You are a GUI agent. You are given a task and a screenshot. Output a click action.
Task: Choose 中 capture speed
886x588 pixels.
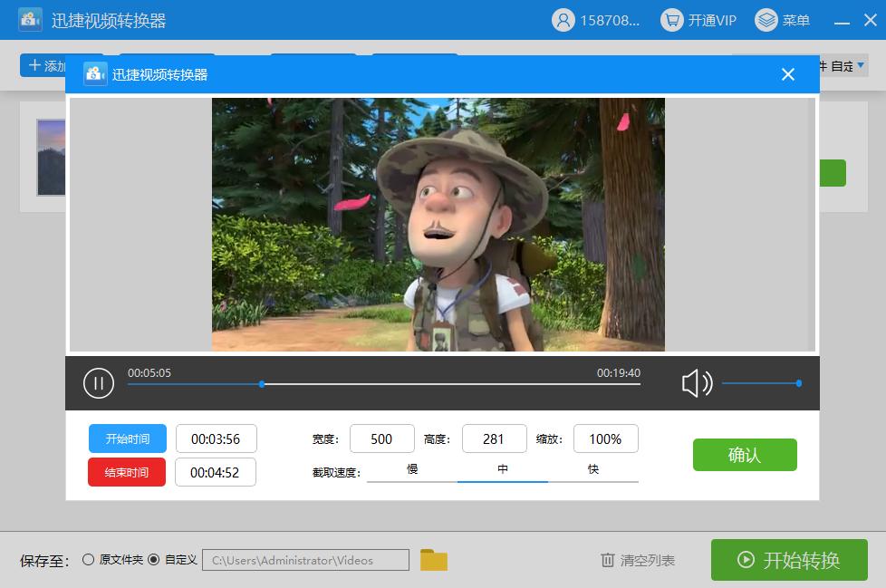tap(503, 469)
